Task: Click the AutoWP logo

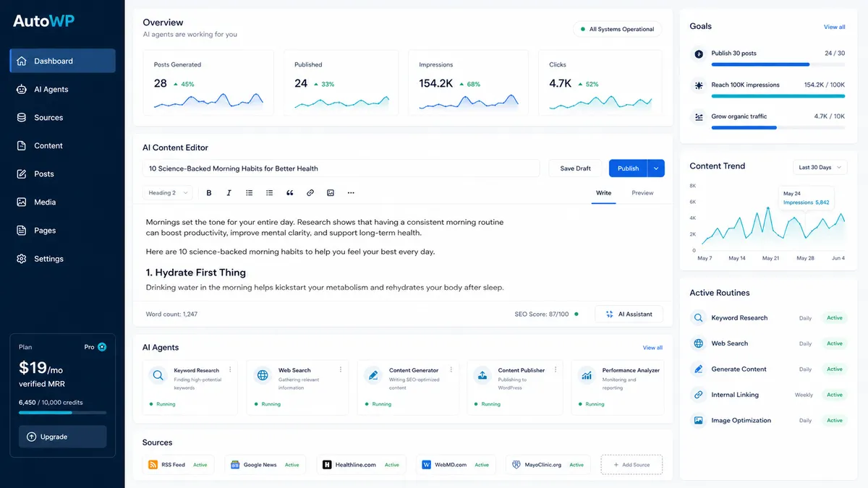Action: coord(43,22)
